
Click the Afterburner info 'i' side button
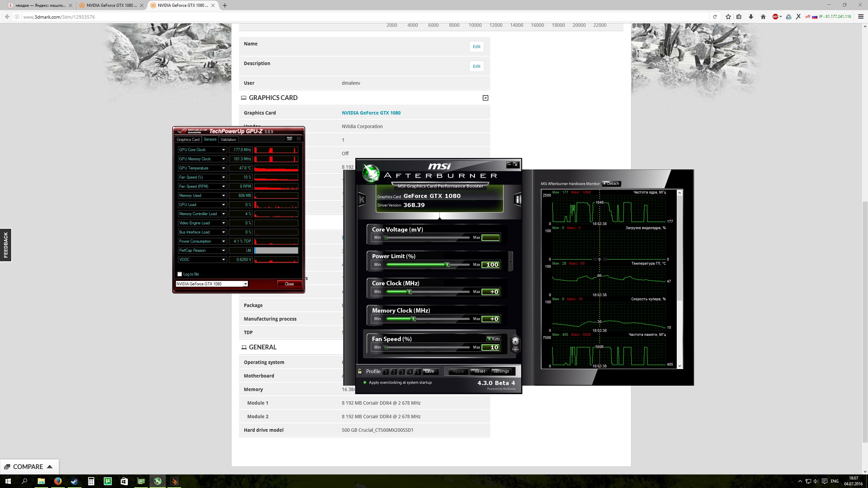tap(517, 200)
